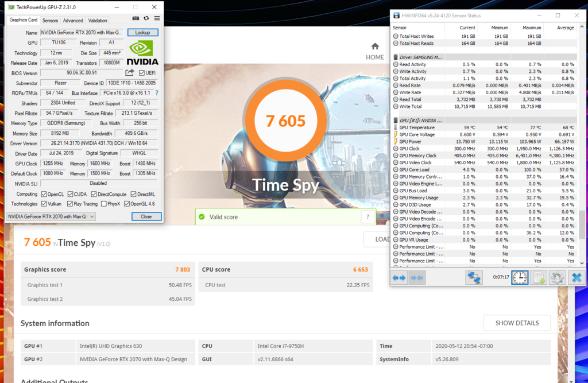Toggle the OpenCL checkbox
This screenshot has height=383, width=588.
(x=44, y=194)
